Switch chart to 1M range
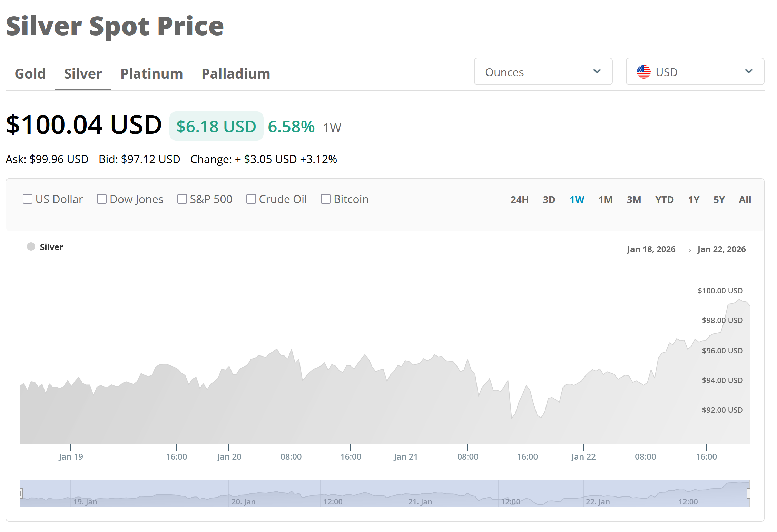Screen dimensions: 777x532 (x=605, y=200)
